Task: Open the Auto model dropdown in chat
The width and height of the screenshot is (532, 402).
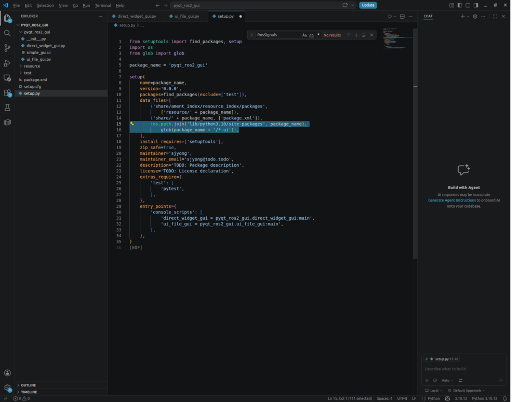Action: pos(447,380)
